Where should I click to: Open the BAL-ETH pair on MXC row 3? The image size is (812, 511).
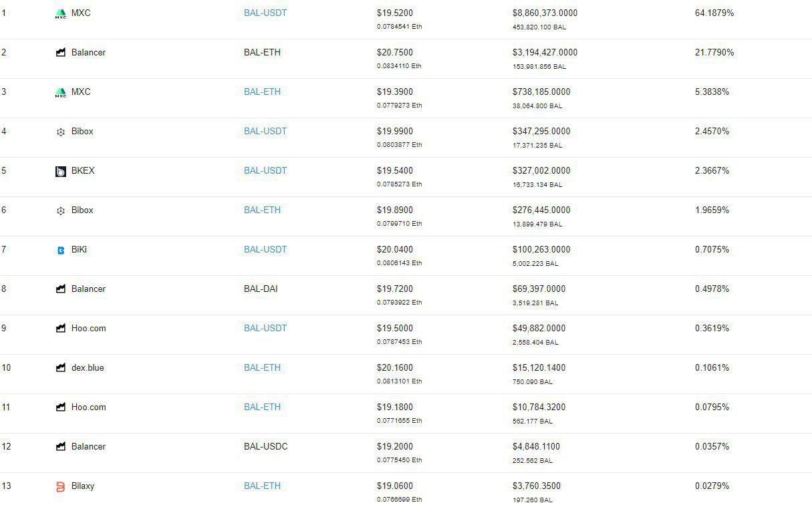pos(262,92)
